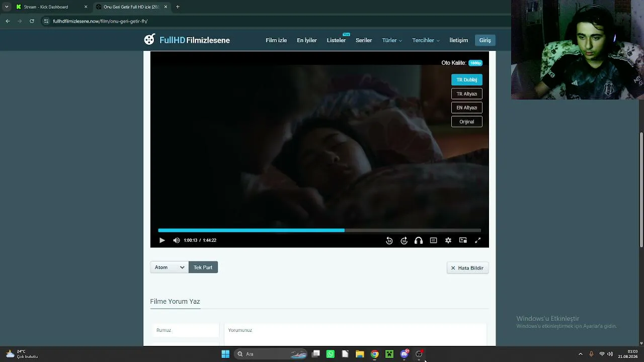Open the Atom source dropdown

[x=169, y=267]
